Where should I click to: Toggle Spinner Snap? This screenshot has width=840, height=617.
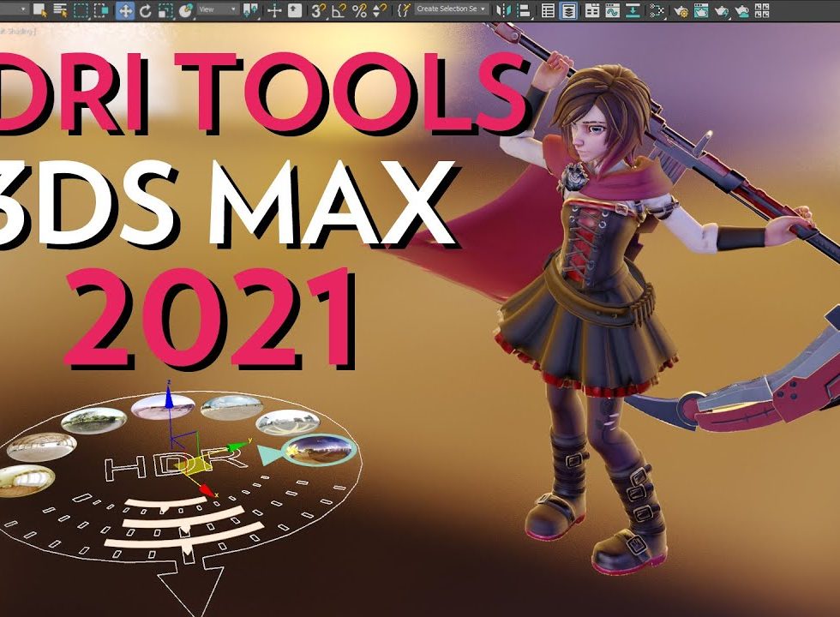pos(379,10)
